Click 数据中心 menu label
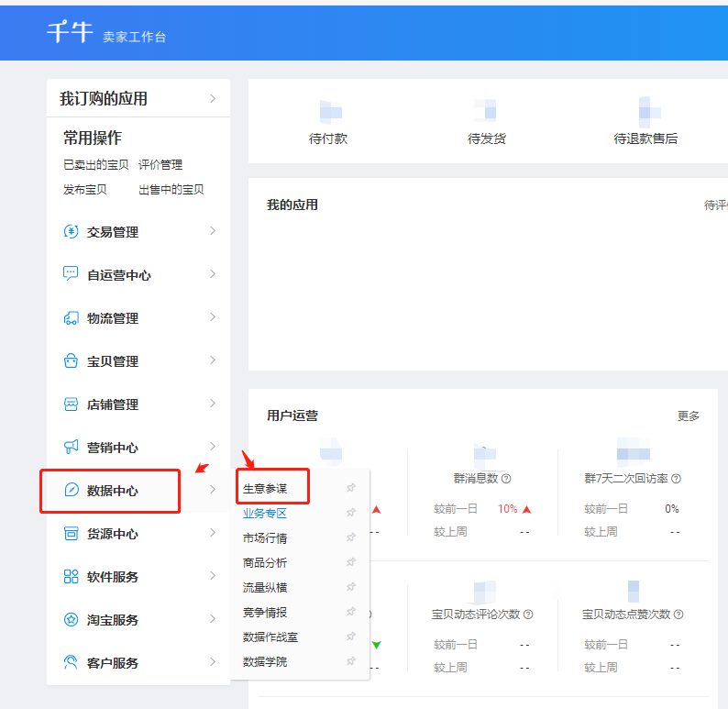The height and width of the screenshot is (709, 728). [x=113, y=491]
